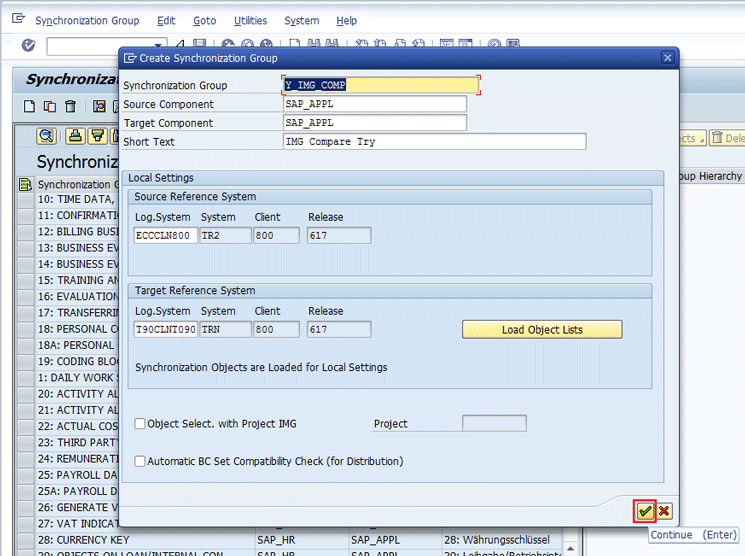
Task: Click the Short Text input field
Action: [x=434, y=142]
